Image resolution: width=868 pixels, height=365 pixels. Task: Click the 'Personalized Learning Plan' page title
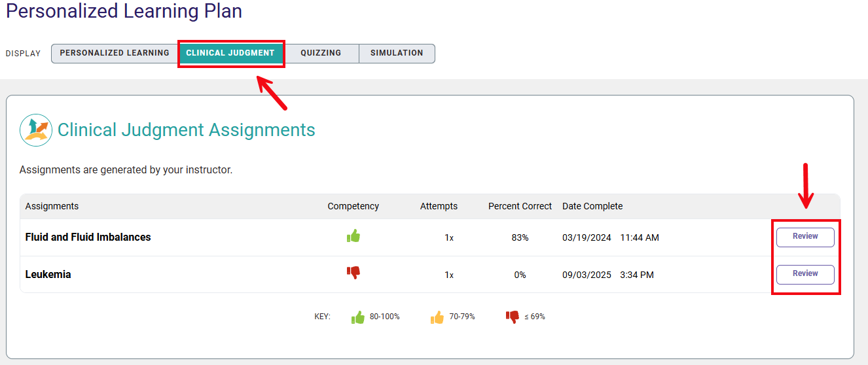point(124,11)
